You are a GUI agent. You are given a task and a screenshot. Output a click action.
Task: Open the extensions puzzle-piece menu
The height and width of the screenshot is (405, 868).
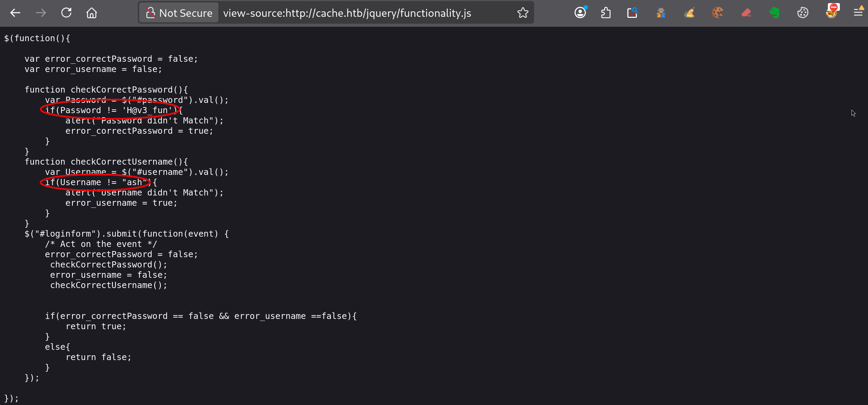tap(606, 13)
